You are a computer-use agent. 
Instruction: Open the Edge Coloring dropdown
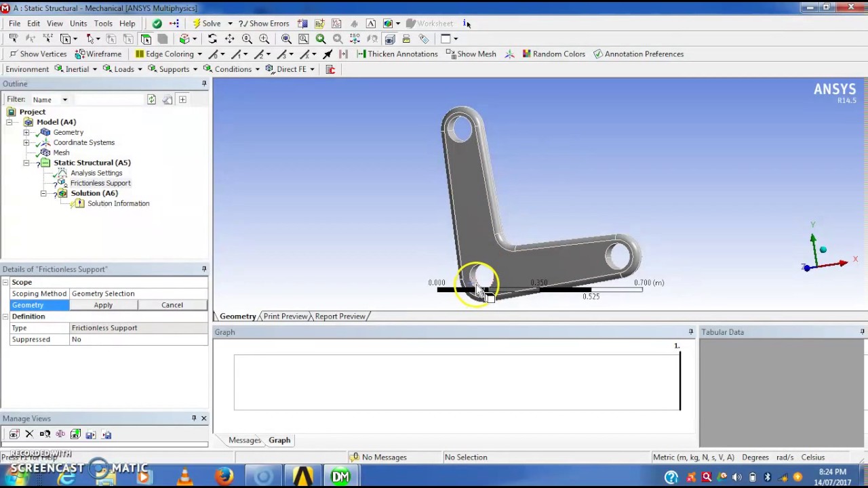tap(169, 54)
